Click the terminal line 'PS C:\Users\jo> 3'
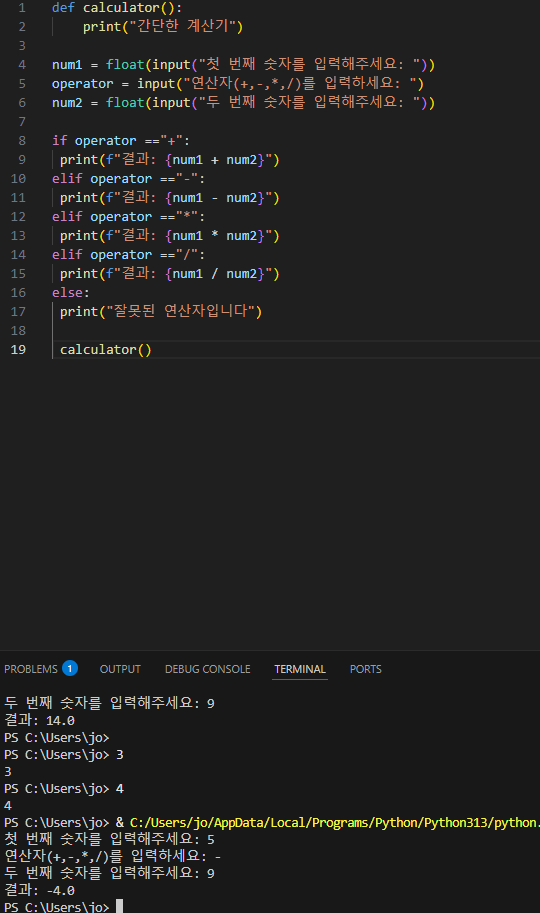This screenshot has width=540, height=913. click(63, 754)
